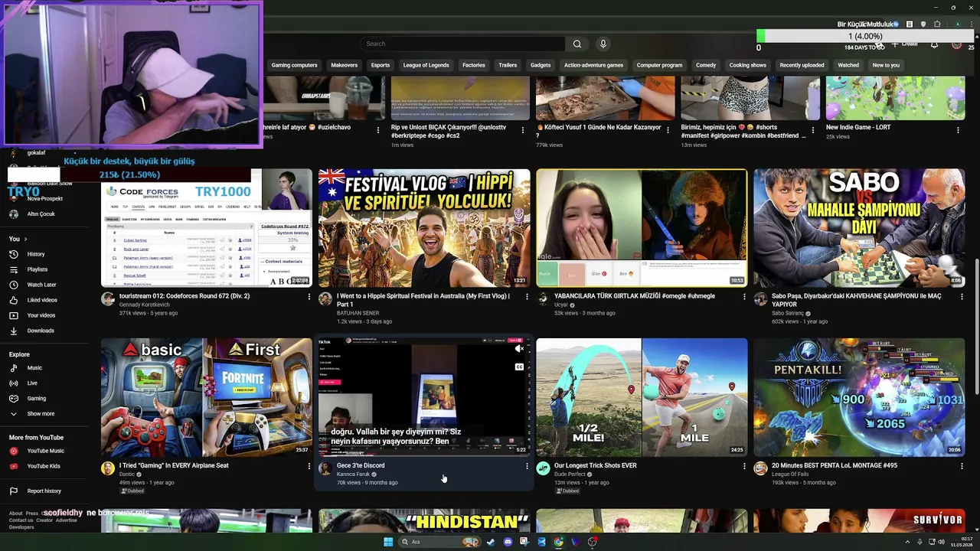Open Gennady Korotkevich channel link

tap(145, 305)
